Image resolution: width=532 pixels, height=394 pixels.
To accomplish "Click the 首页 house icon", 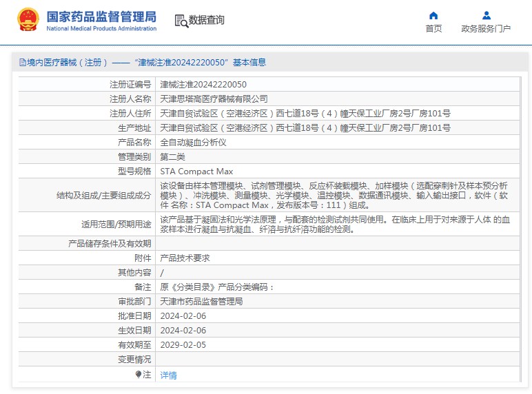I will (x=433, y=15).
